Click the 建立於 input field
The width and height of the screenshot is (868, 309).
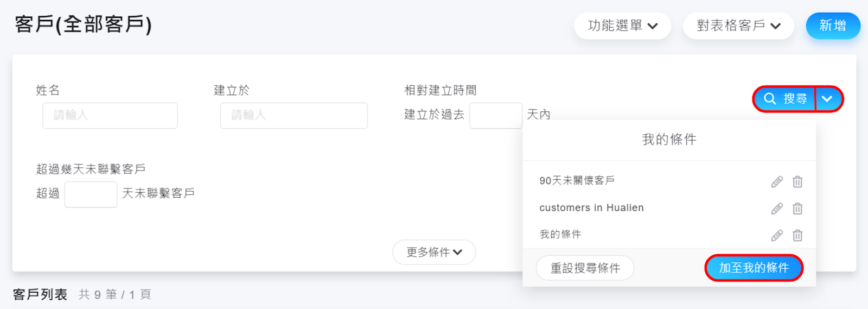coord(293,115)
